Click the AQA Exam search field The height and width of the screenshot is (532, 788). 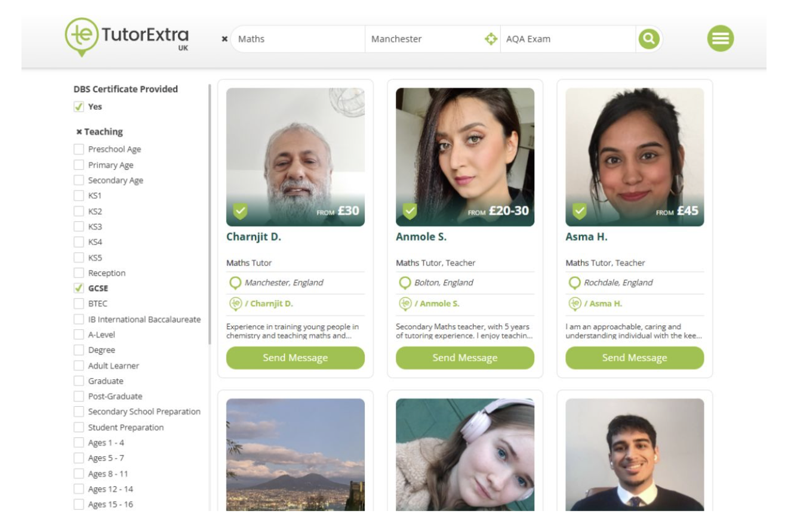pyautogui.click(x=567, y=39)
